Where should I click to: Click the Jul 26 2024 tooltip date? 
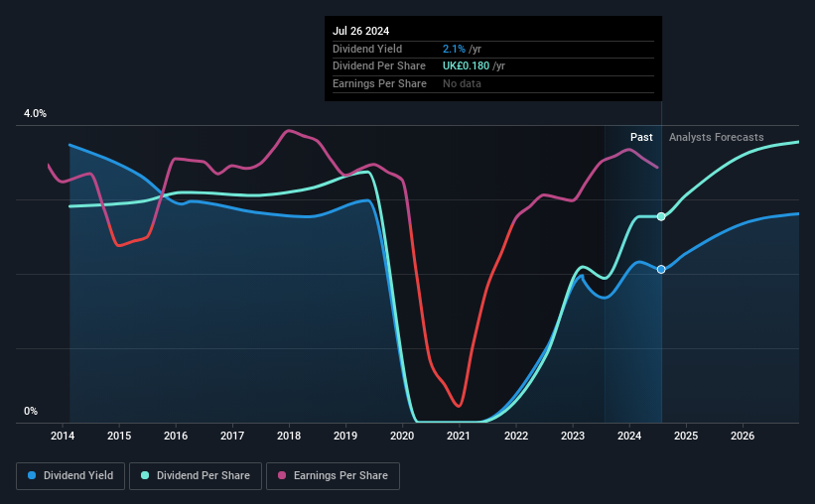pos(360,31)
